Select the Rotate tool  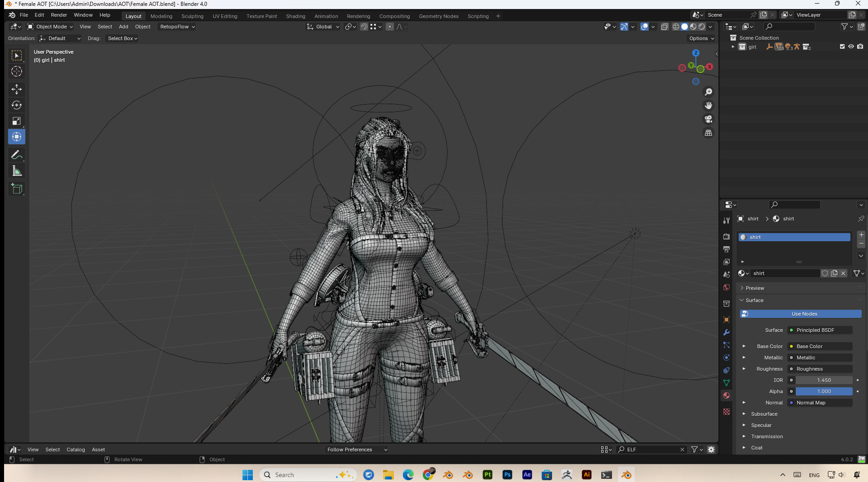coord(17,105)
